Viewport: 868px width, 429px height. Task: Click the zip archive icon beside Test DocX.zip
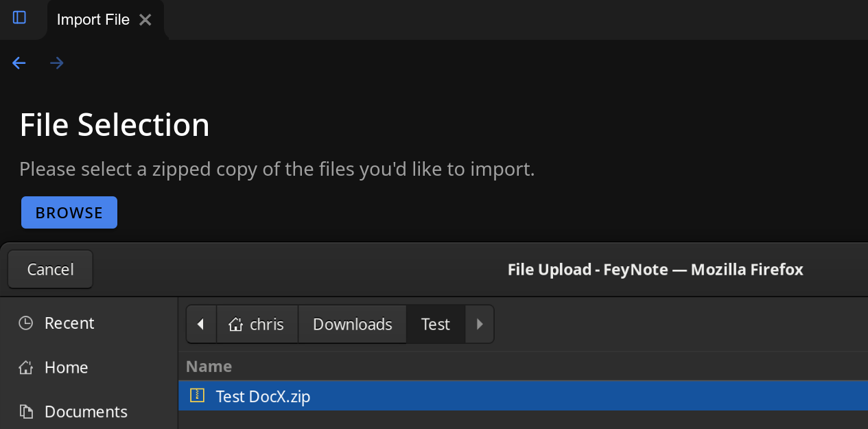click(x=197, y=395)
